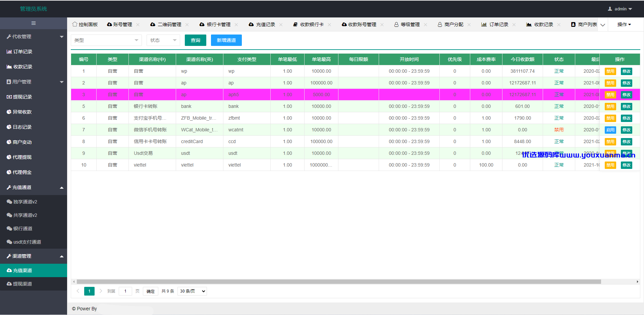This screenshot has width=644, height=315.
Task: Click the 新增通道 button
Action: point(226,40)
